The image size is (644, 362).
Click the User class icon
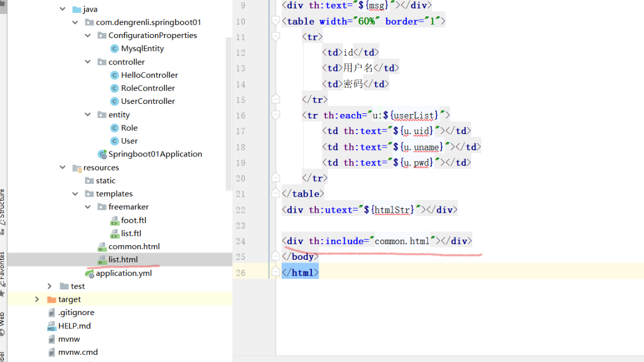pyautogui.click(x=115, y=141)
